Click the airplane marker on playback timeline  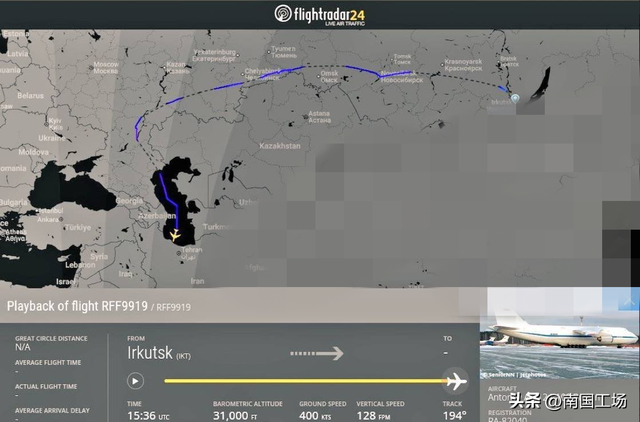coord(455,381)
